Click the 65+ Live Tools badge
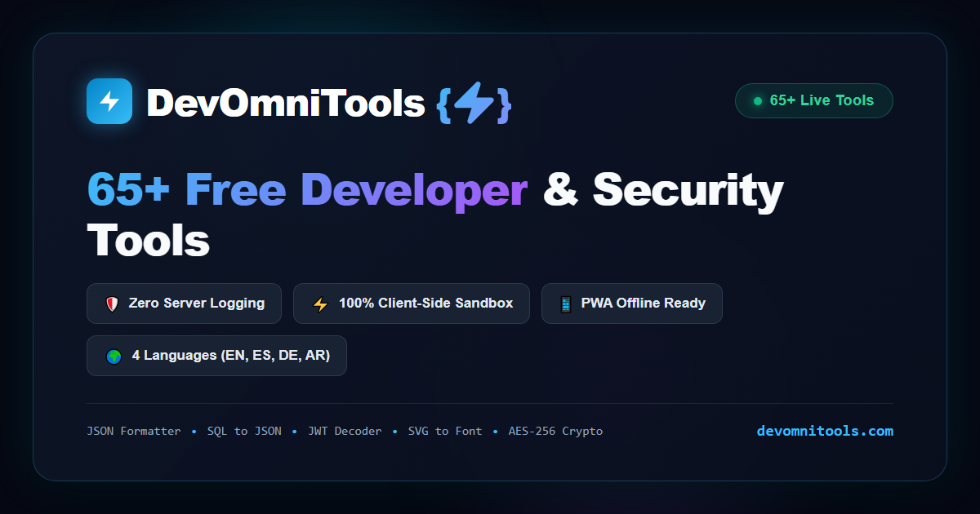 (x=814, y=101)
